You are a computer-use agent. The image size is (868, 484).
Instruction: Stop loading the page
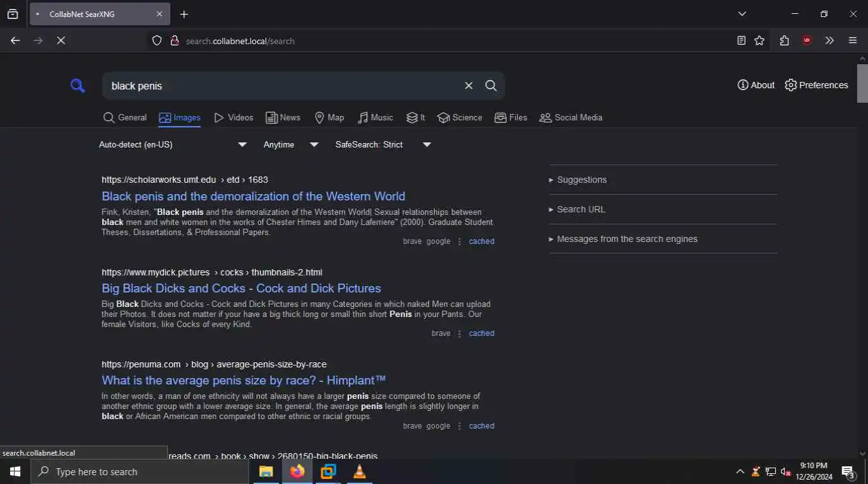click(x=61, y=40)
